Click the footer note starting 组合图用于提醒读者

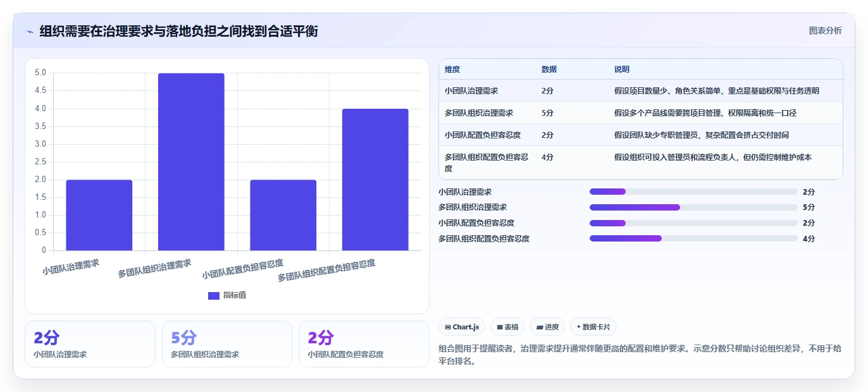pyautogui.click(x=640, y=355)
